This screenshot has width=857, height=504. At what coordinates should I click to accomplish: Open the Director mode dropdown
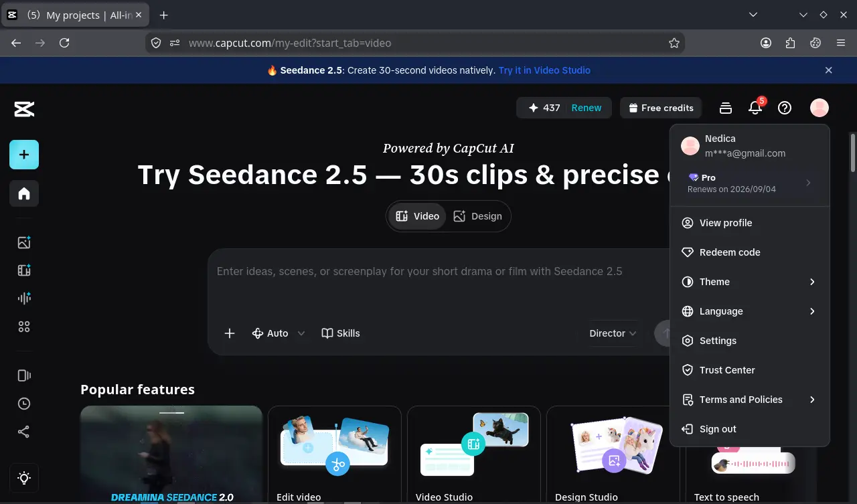point(613,333)
